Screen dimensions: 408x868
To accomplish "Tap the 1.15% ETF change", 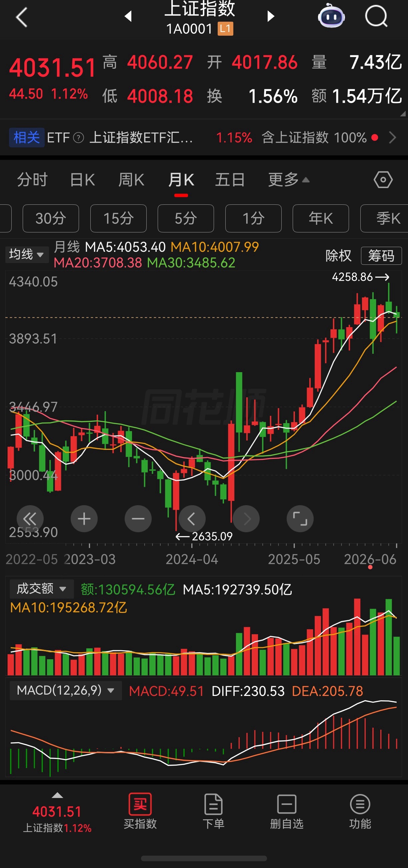I will click(234, 137).
